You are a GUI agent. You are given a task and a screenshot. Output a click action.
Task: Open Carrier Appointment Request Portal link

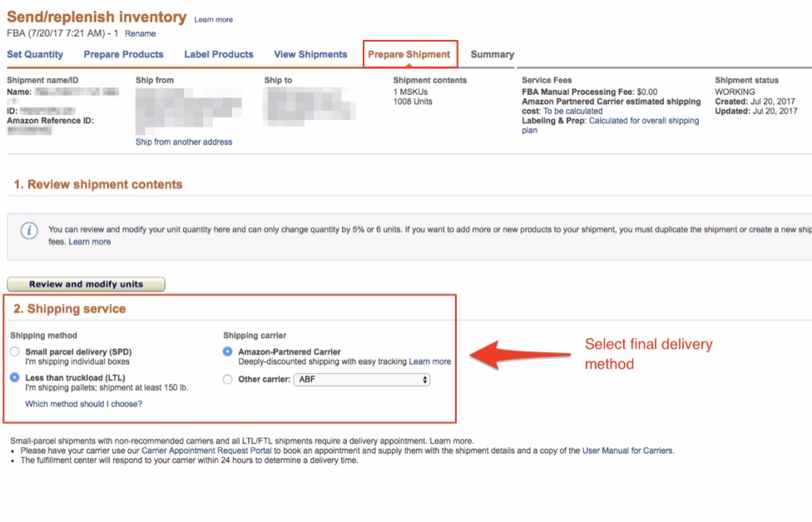coord(206,450)
